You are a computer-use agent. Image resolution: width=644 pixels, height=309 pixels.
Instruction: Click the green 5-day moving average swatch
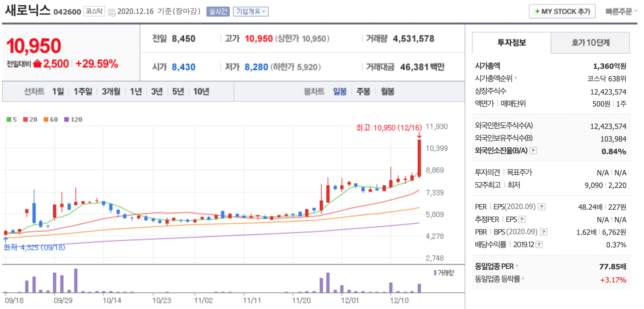point(9,119)
